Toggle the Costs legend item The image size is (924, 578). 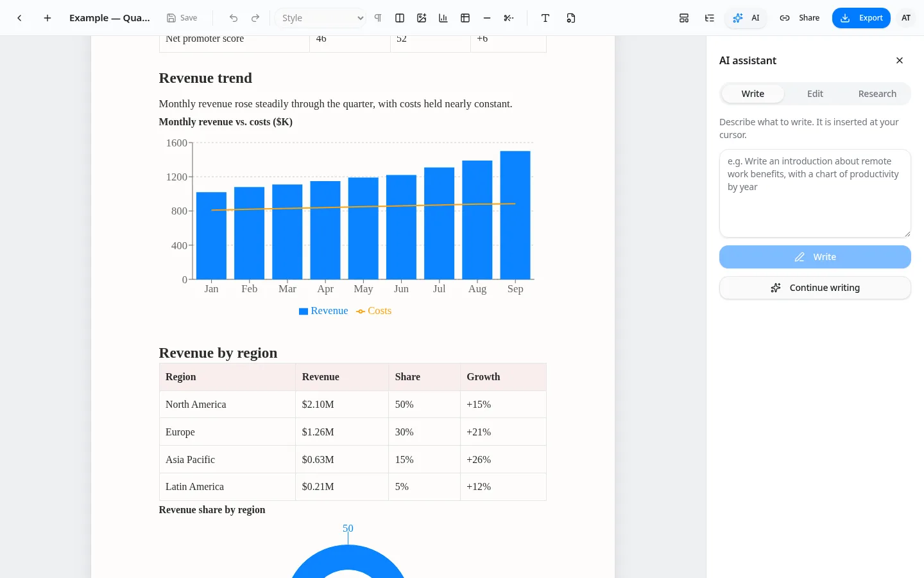[373, 311]
